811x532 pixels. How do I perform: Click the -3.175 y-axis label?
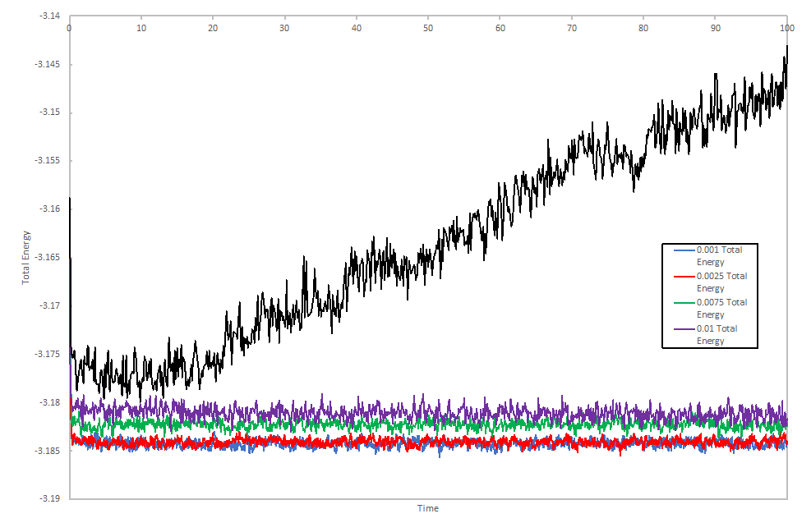pos(48,354)
